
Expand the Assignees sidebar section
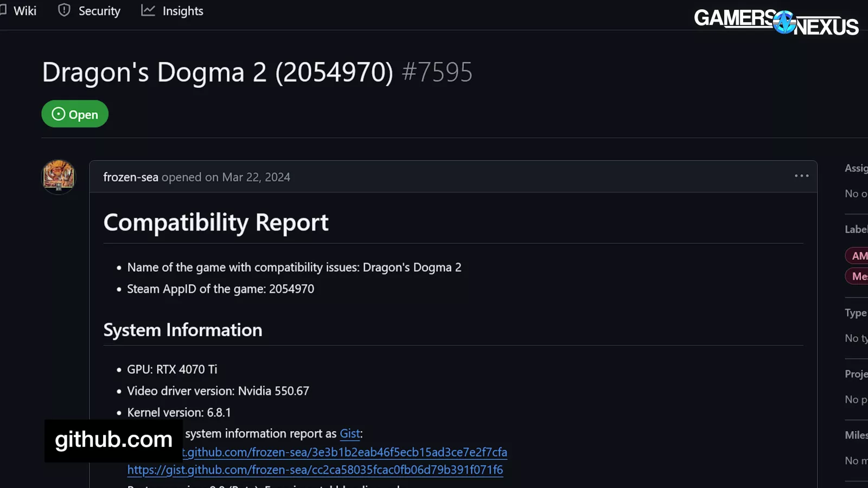tap(856, 169)
